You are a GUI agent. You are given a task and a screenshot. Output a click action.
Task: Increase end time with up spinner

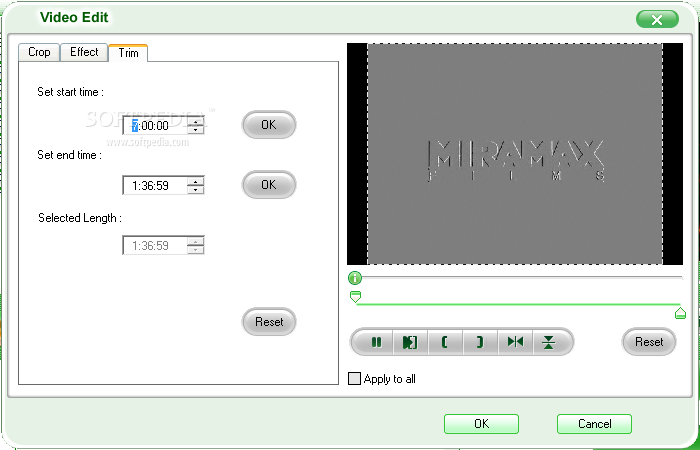[196, 181]
